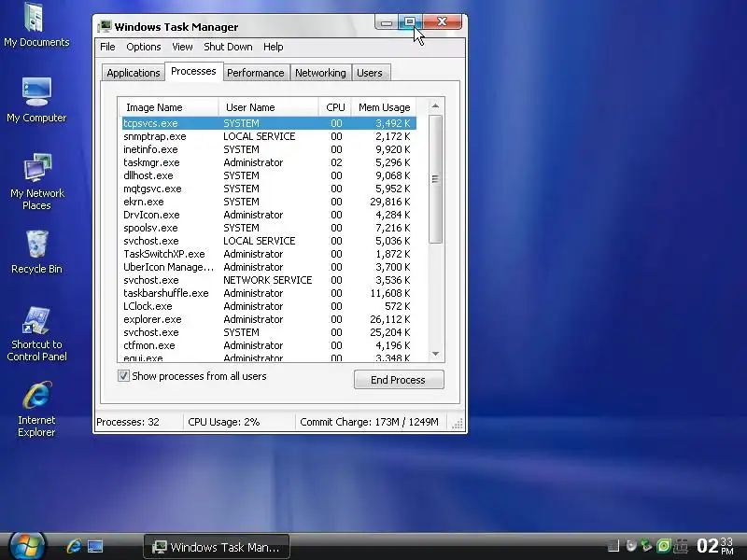Click the taskbar clock showing 02:33 PM
This screenshot has height=560, width=747.
[714, 546]
